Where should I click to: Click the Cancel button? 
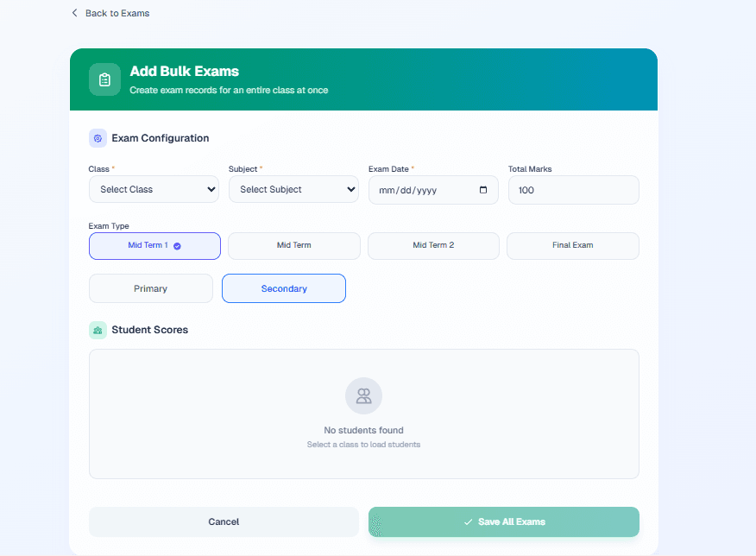pyautogui.click(x=224, y=521)
